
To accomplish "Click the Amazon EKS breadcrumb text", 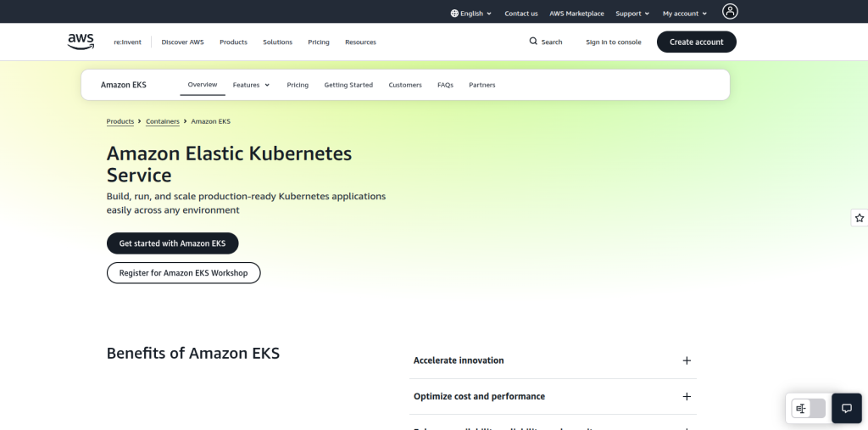I will [x=210, y=121].
